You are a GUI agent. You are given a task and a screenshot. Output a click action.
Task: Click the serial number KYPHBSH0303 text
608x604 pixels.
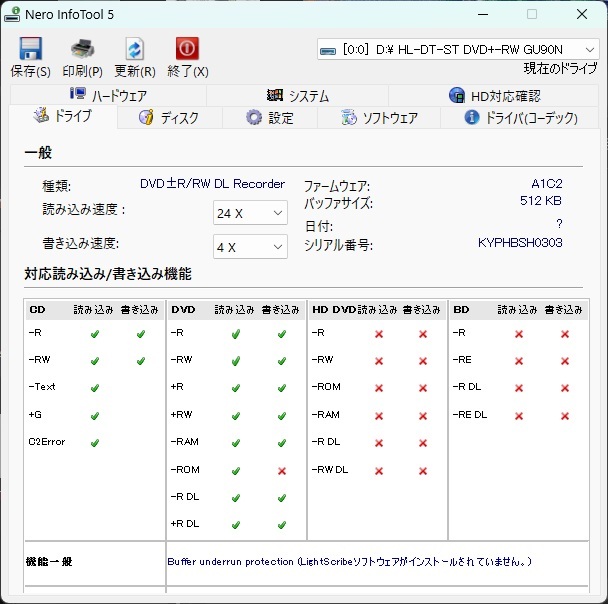pos(520,243)
